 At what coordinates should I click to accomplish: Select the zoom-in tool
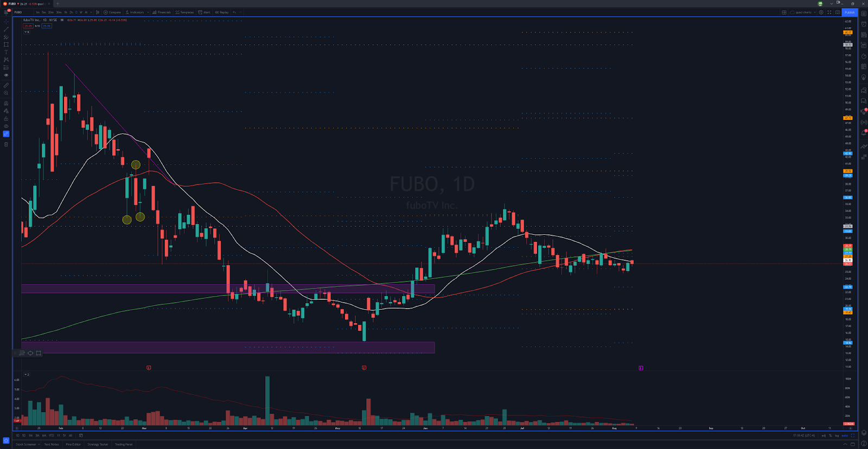tap(6, 93)
